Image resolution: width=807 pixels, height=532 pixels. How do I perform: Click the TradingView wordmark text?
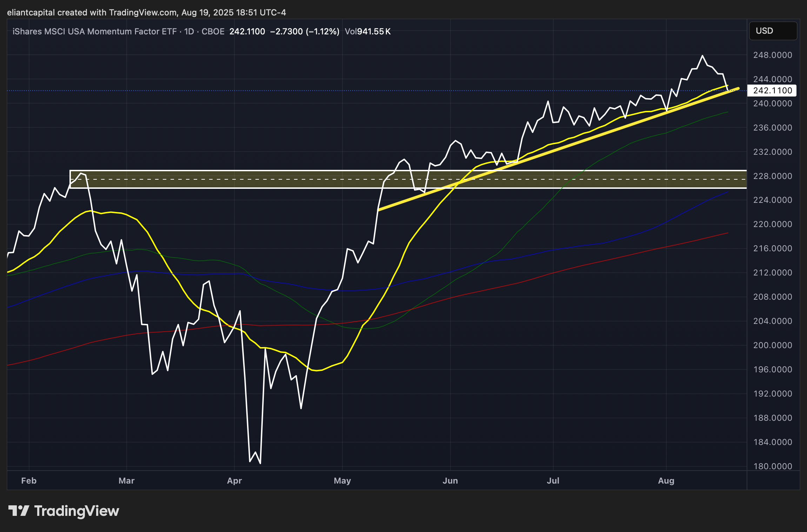pyautogui.click(x=76, y=511)
